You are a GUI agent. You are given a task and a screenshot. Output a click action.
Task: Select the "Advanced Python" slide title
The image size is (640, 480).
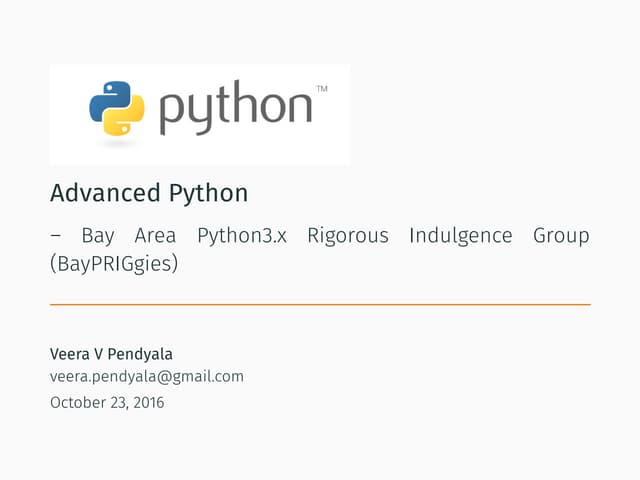pyautogui.click(x=149, y=192)
